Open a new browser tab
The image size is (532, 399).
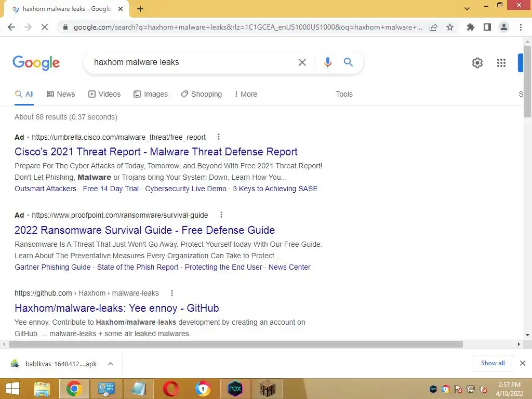pos(140,9)
